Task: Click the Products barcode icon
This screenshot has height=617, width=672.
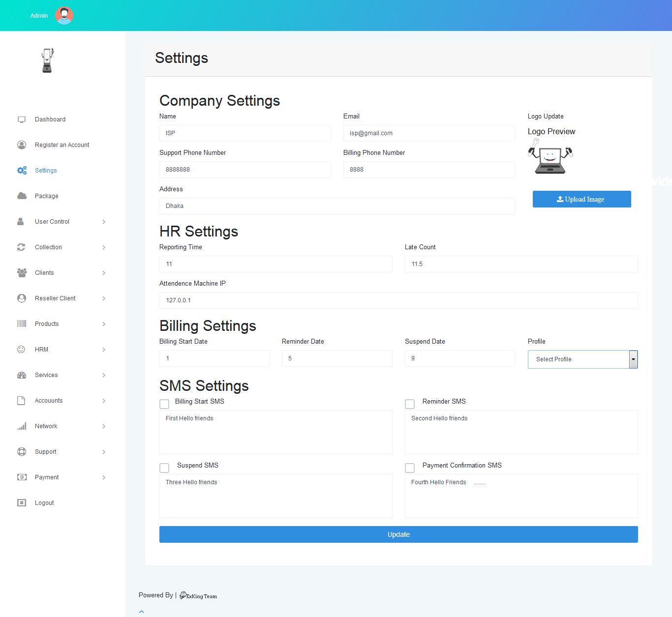Action: click(x=22, y=324)
